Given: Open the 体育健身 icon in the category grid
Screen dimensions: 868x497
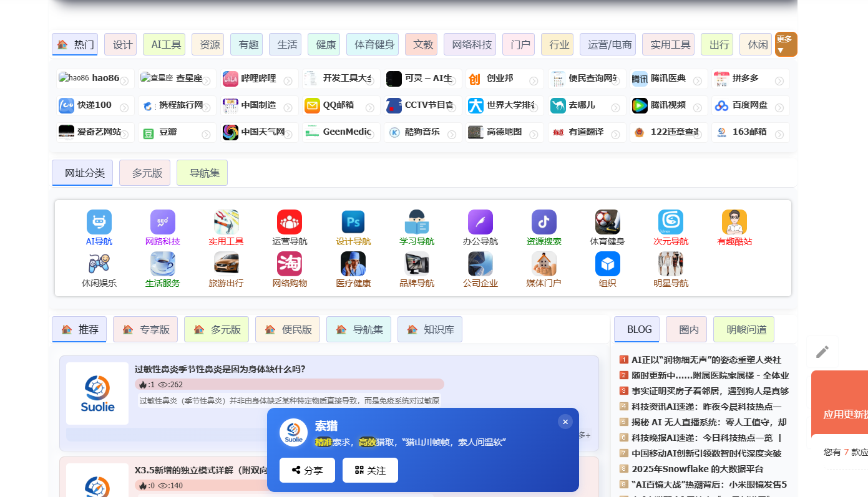Looking at the screenshot, I should (x=608, y=222).
